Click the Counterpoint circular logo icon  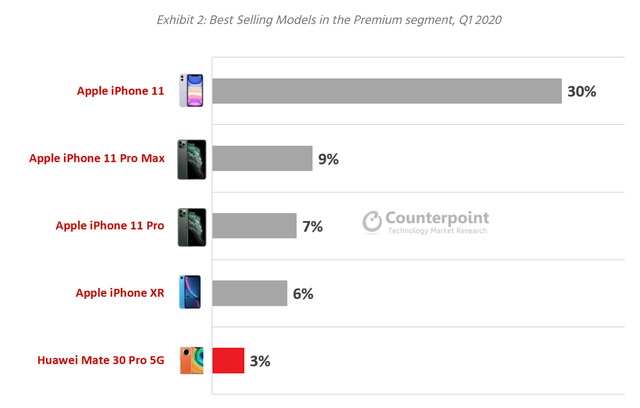(x=372, y=222)
